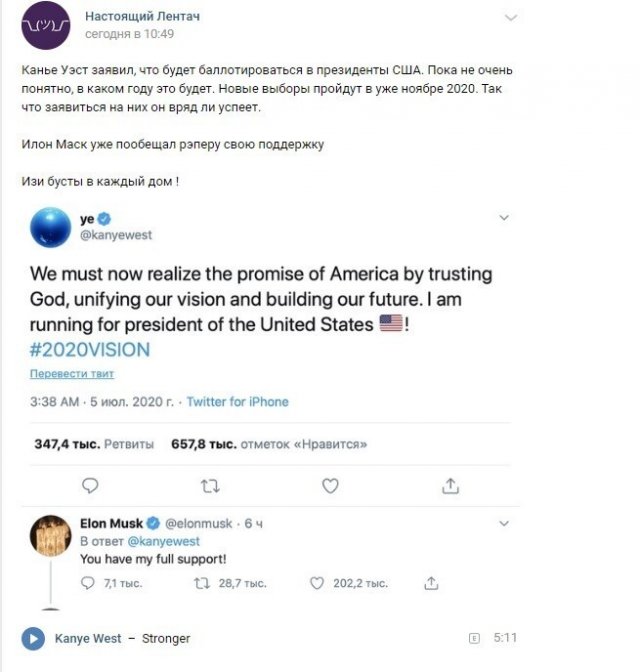Open the VK post options chevron
Image resolution: width=640 pixels, height=672 pixels.
[x=511, y=19]
